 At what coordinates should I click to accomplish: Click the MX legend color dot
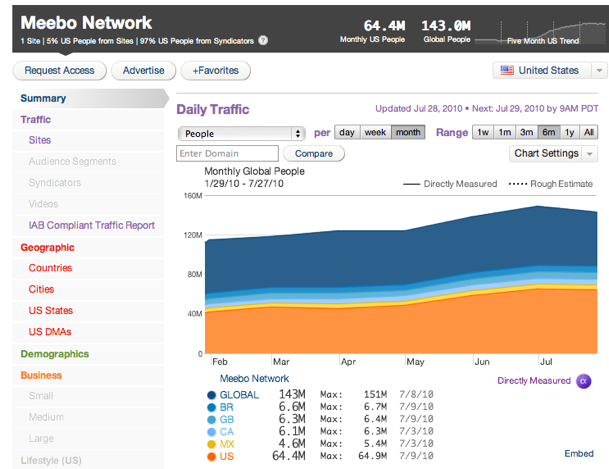pyautogui.click(x=211, y=444)
